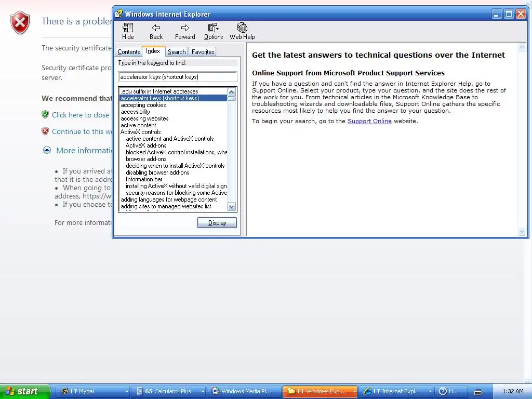
Task: Click the Display button
Action: click(217, 222)
